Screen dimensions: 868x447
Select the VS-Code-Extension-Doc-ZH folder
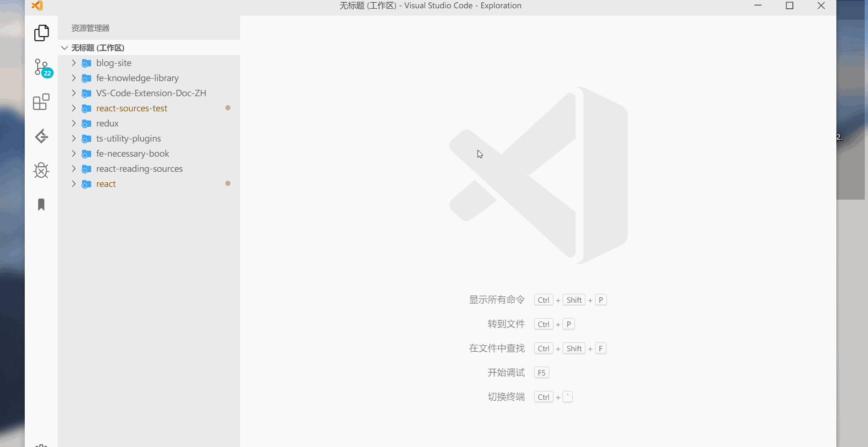pos(151,93)
